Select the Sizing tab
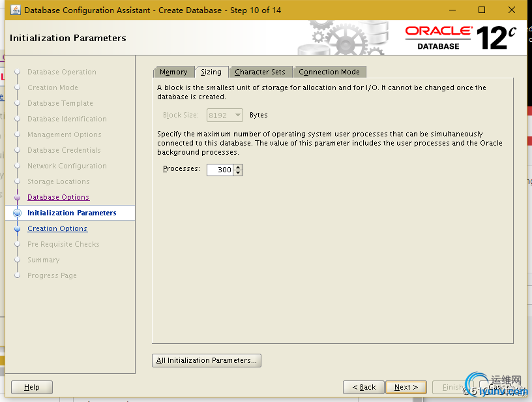 coord(211,72)
